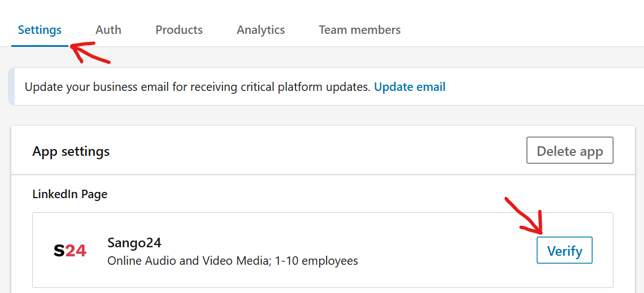
Task: Go to Team members tab
Action: 360,30
